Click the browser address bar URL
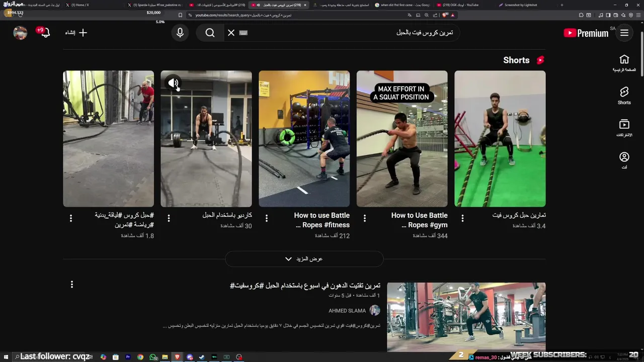This screenshot has width=644, height=362. [243, 15]
